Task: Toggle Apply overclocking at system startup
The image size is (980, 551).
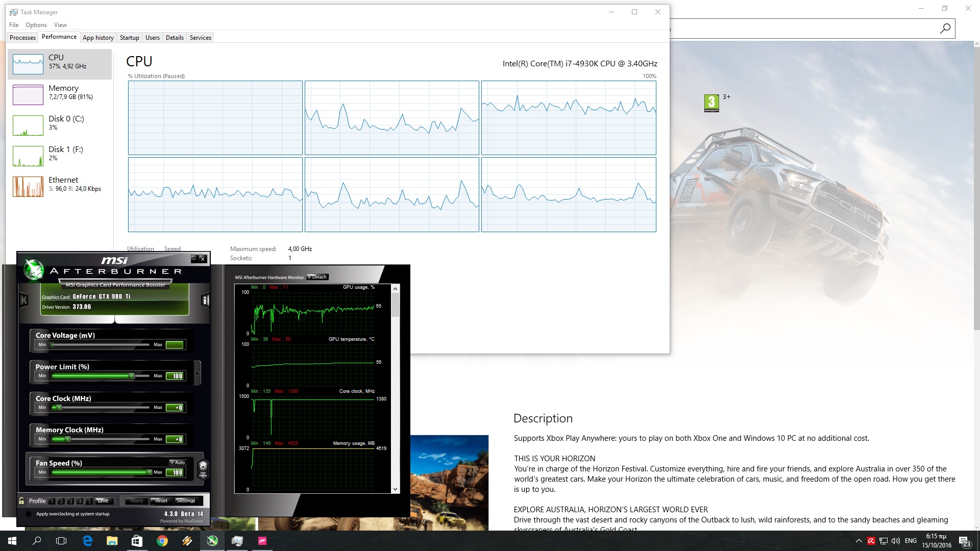Action: tap(29, 514)
